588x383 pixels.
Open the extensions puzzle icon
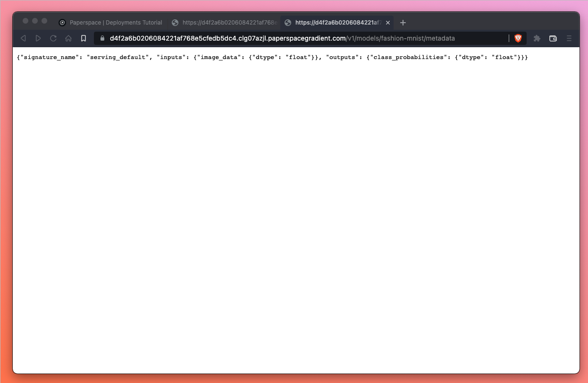coord(537,38)
